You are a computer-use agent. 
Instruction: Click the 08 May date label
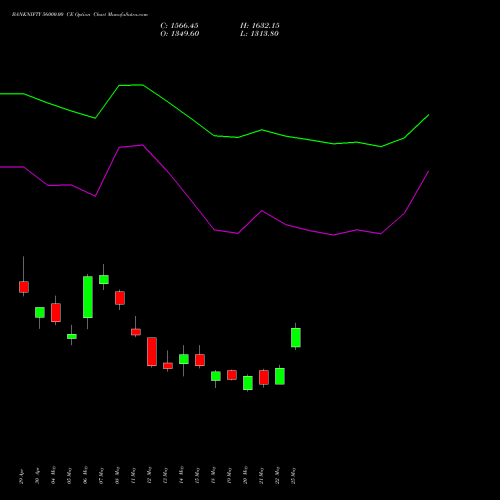[x=117, y=475]
